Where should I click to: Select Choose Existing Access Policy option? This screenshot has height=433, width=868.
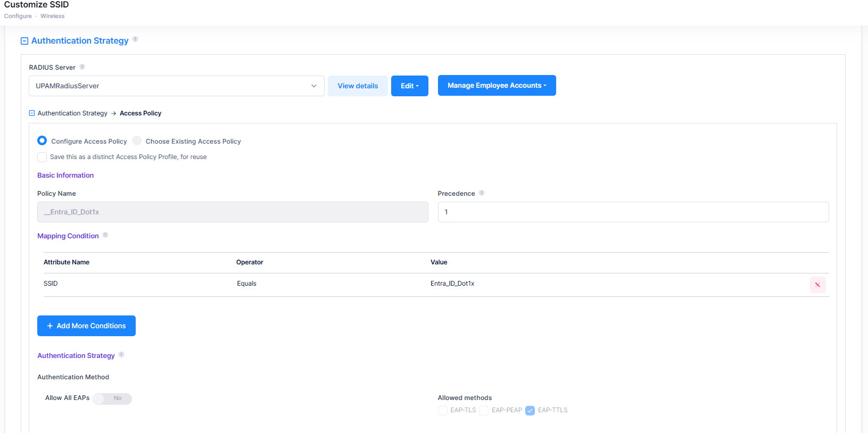(137, 140)
